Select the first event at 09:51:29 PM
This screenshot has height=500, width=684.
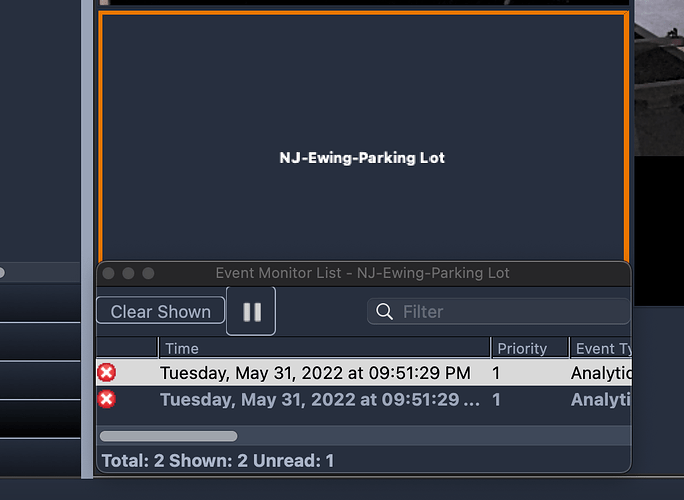363,373
